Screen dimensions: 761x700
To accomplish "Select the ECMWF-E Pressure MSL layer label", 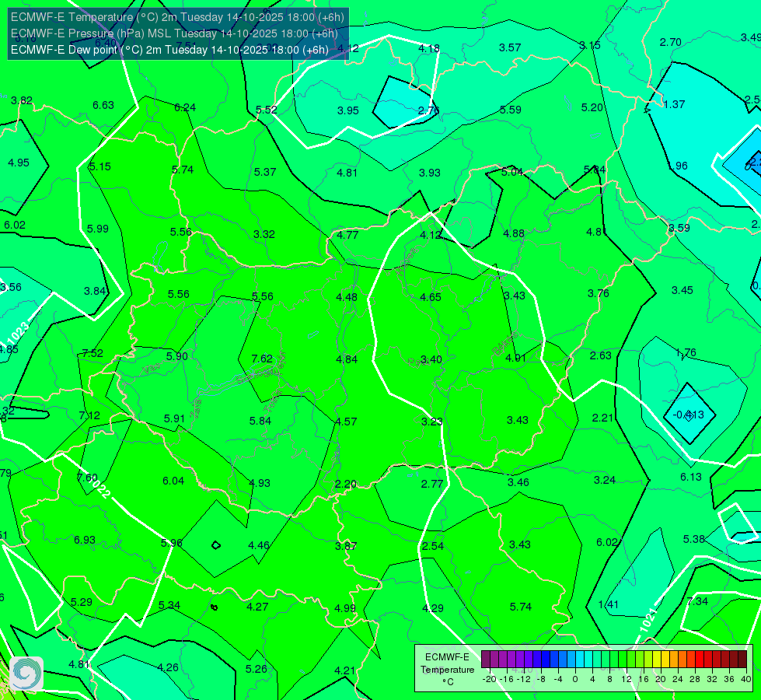I will 174,33.
